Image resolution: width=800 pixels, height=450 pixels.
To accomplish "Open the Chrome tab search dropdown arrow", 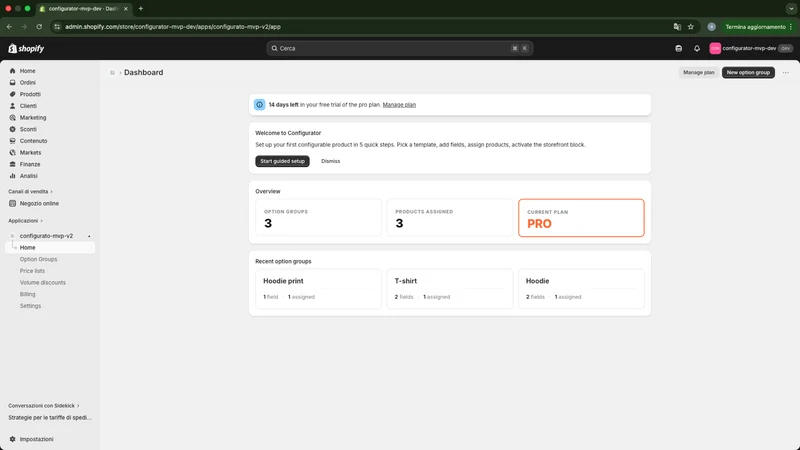I will pyautogui.click(x=791, y=8).
